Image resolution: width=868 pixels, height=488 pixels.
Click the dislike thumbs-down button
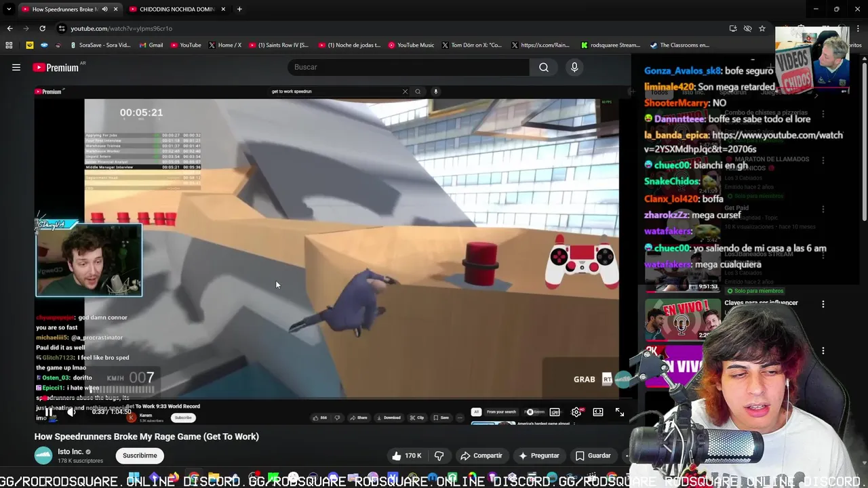point(439,455)
